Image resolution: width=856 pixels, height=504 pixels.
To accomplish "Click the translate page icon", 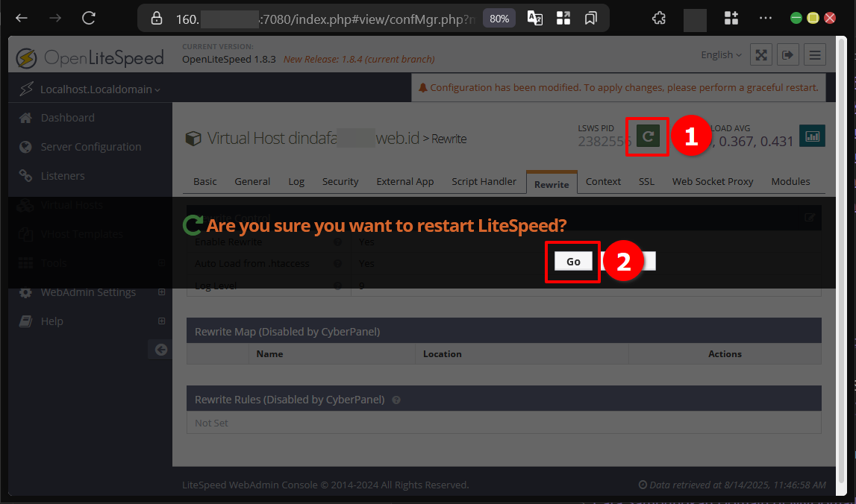I will pos(535,18).
